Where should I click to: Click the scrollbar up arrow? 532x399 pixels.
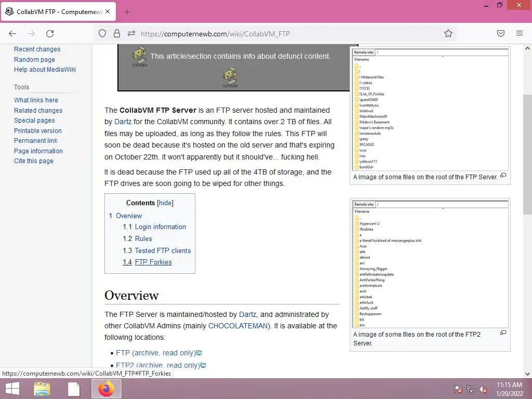click(527, 48)
